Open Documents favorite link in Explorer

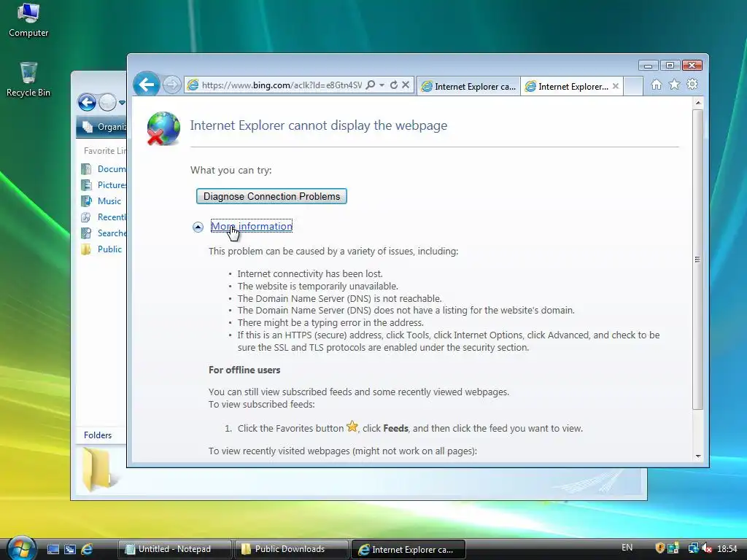pos(104,169)
